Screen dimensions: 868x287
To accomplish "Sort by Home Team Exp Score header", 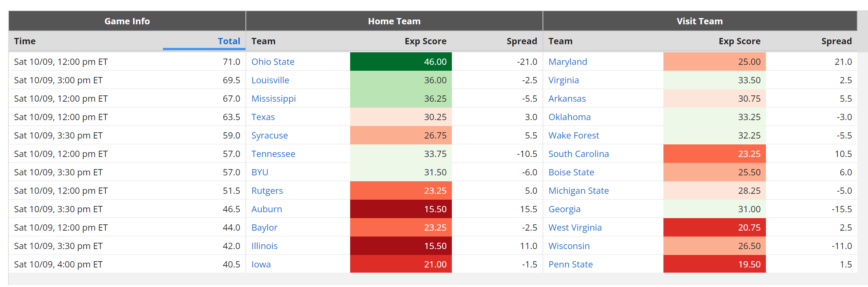I will tap(425, 41).
